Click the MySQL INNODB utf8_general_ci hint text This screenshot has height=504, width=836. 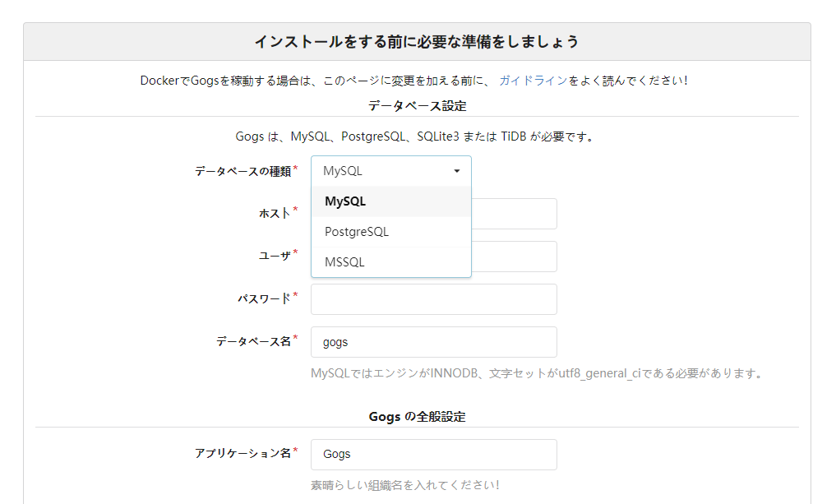click(x=537, y=373)
